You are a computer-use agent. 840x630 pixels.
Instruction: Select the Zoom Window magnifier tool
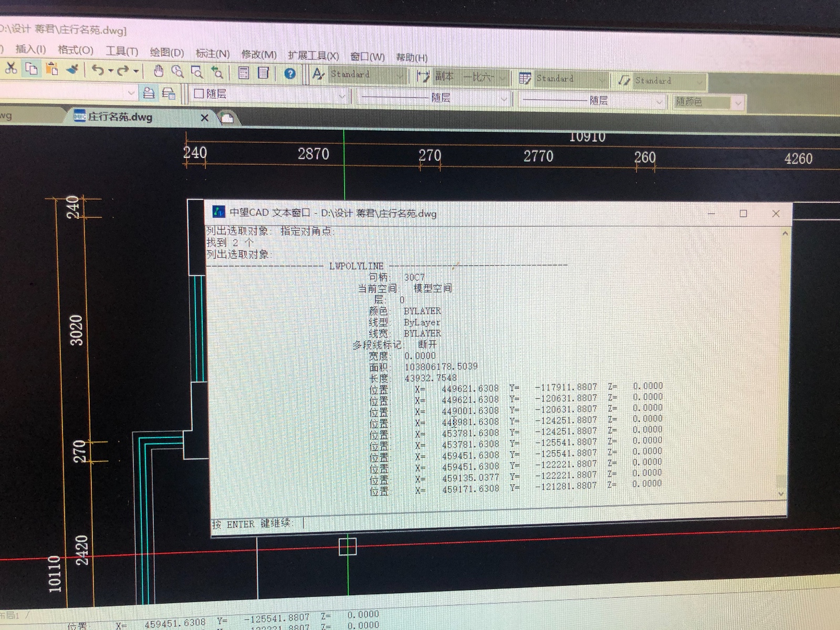(x=197, y=72)
